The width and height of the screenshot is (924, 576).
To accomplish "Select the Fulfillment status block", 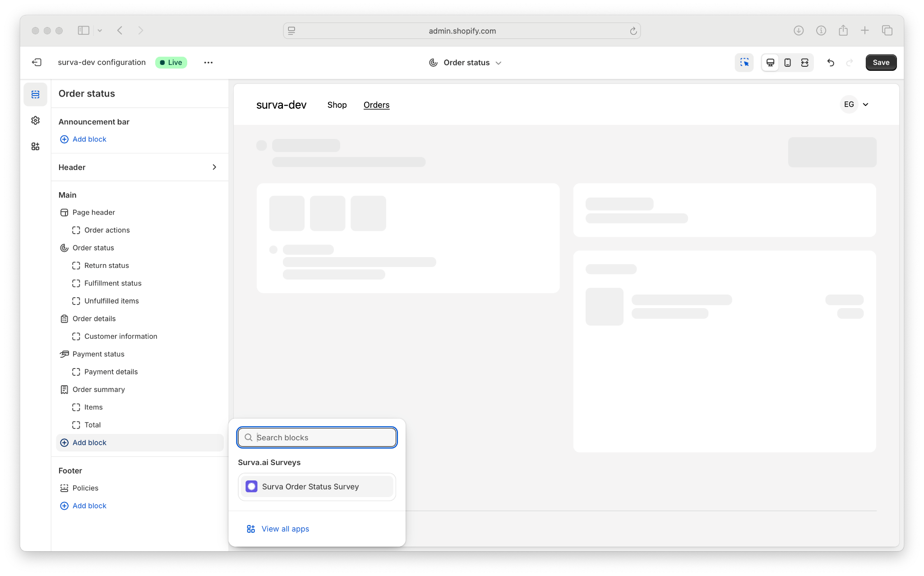I will [x=113, y=283].
